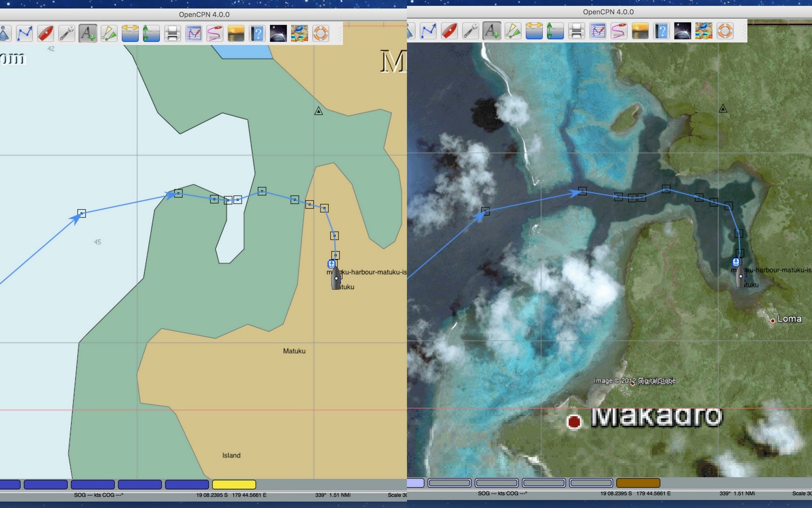Drop Man Overboard lifebuoy in vector chart window

(x=321, y=34)
